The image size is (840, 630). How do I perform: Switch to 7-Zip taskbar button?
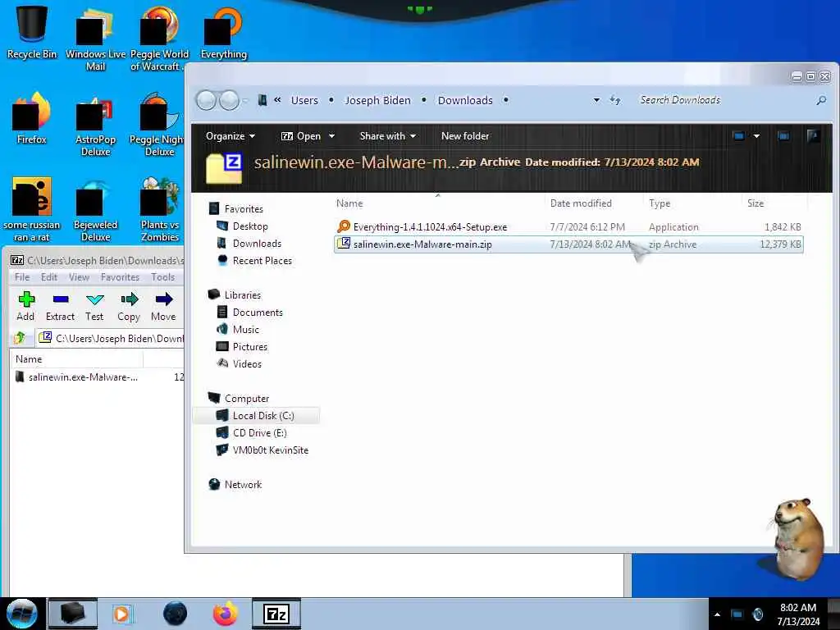pyautogui.click(x=276, y=614)
